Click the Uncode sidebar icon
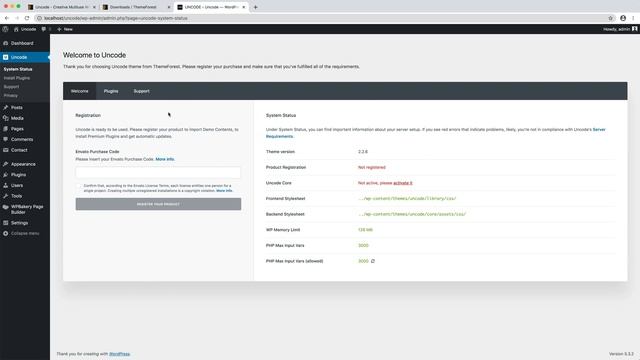The height and width of the screenshot is (360, 640). (x=6, y=57)
